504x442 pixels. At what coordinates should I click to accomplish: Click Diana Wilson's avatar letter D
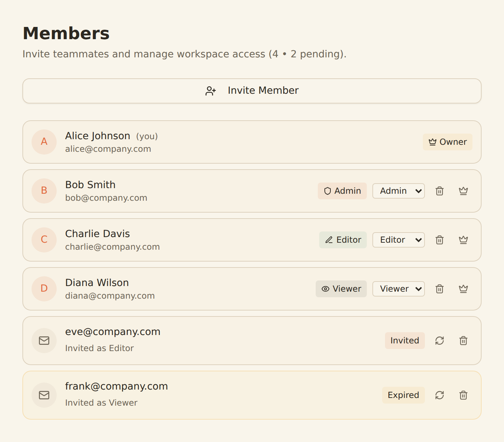44,288
